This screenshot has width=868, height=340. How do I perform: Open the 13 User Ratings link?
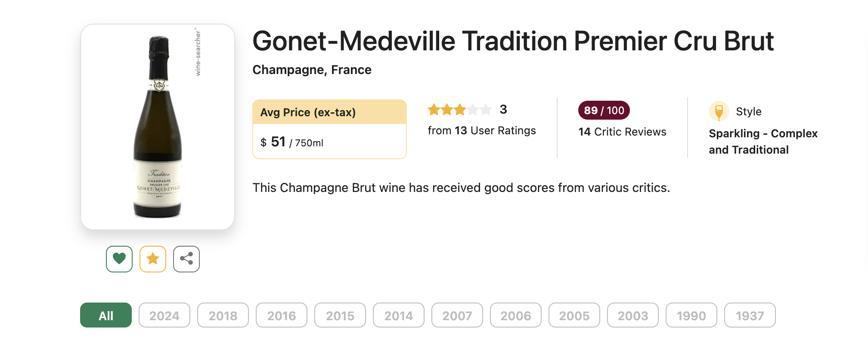click(482, 130)
